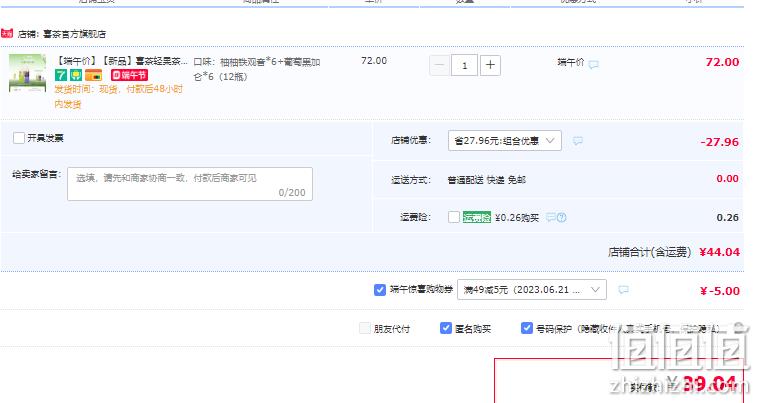Open the 【端午价】【新品】喜茶轻果茶 product title link

click(121, 61)
